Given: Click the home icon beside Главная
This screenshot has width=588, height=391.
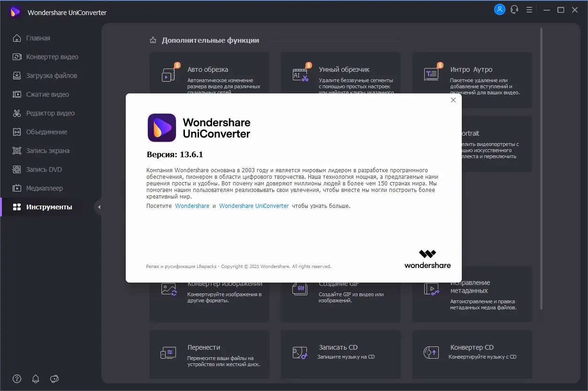Looking at the screenshot, I should [17, 38].
